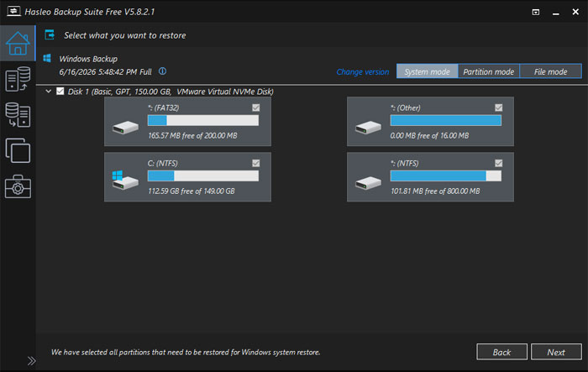Click the Windows Backup logo icon

(x=47, y=58)
